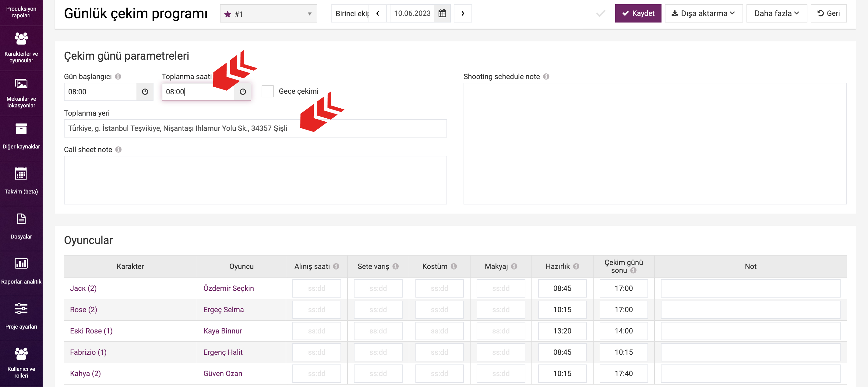Open character link Jack (2)

83,288
